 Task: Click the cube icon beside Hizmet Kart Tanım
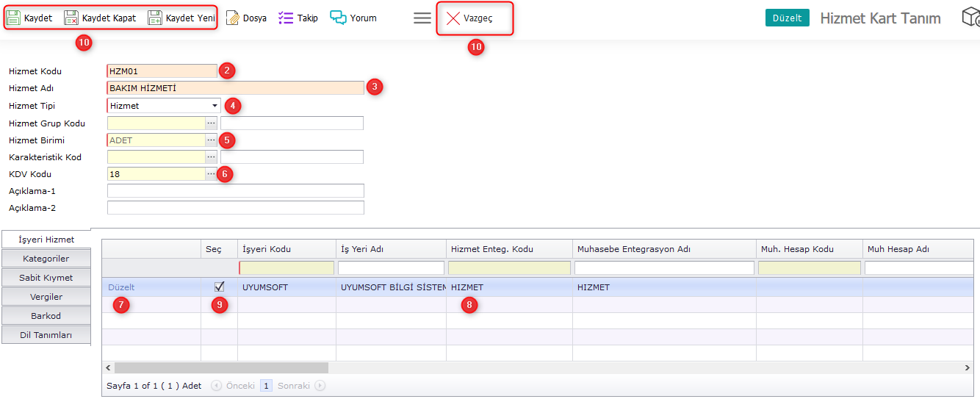(x=970, y=18)
